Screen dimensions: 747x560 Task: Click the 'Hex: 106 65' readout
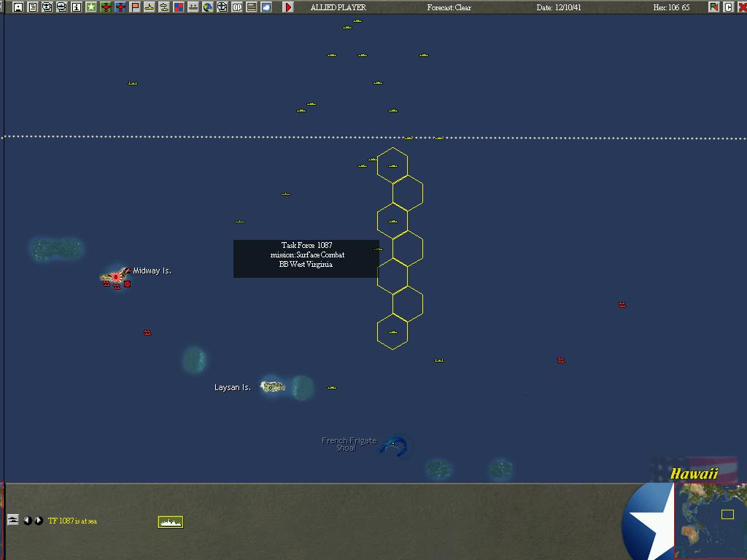671,7
